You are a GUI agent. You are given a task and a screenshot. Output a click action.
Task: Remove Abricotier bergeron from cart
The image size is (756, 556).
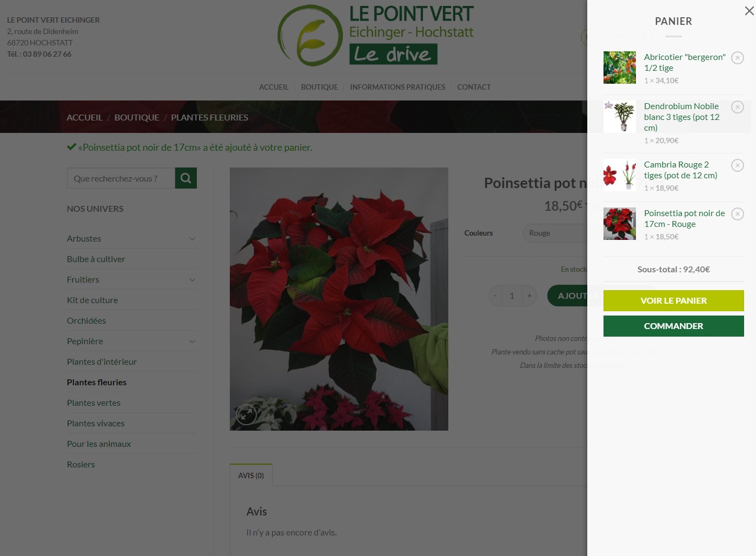[738, 58]
